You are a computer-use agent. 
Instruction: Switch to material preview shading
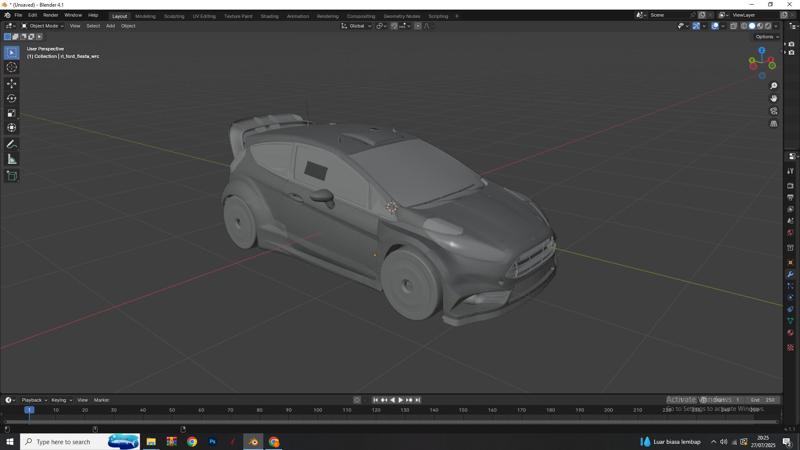(760, 26)
